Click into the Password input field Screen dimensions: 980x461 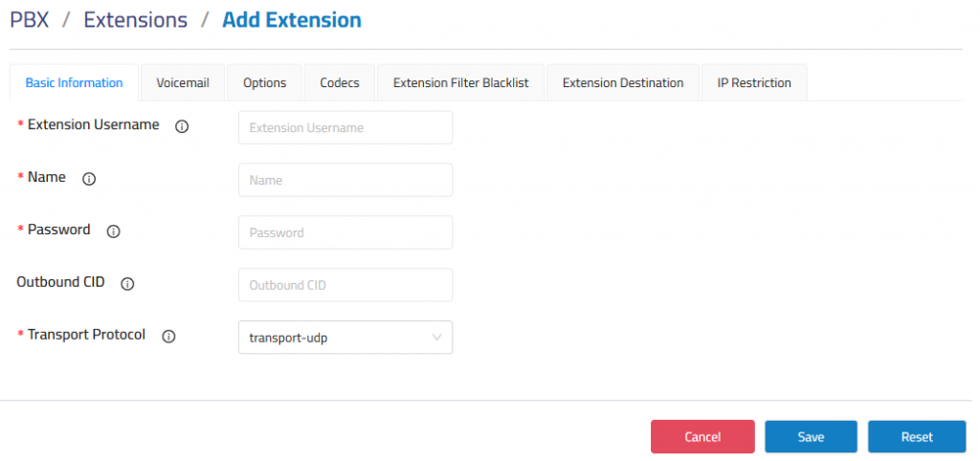pos(345,232)
